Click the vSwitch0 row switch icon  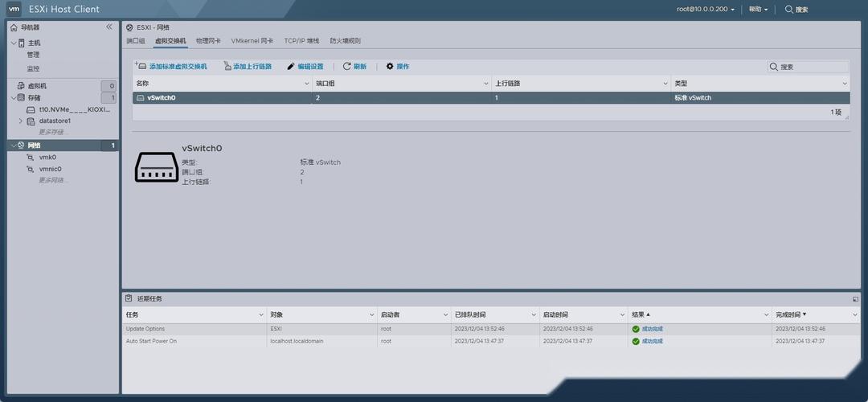coord(141,97)
